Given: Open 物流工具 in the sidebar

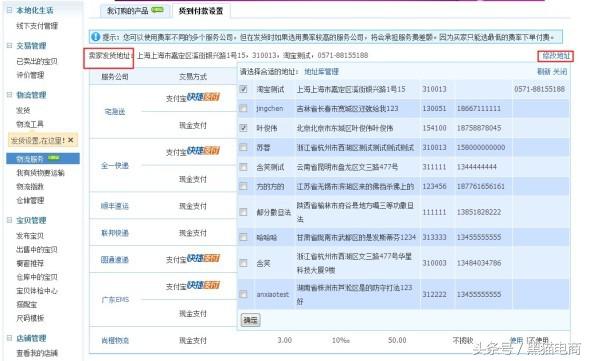Looking at the screenshot, I should tap(30, 124).
